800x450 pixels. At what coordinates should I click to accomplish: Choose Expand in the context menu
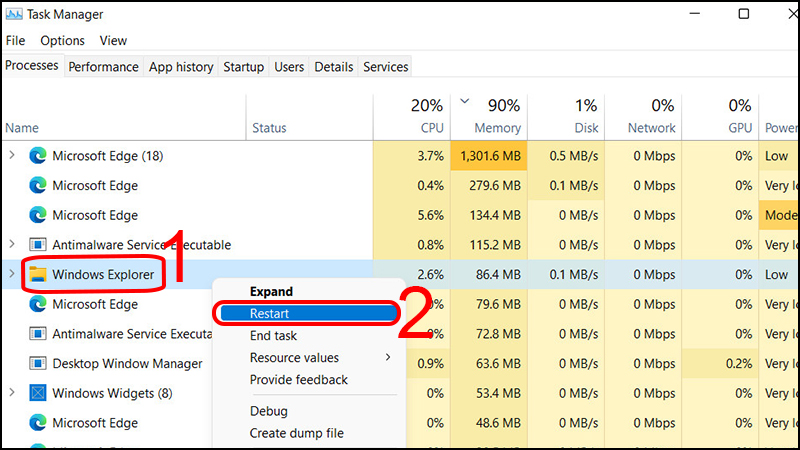271,291
